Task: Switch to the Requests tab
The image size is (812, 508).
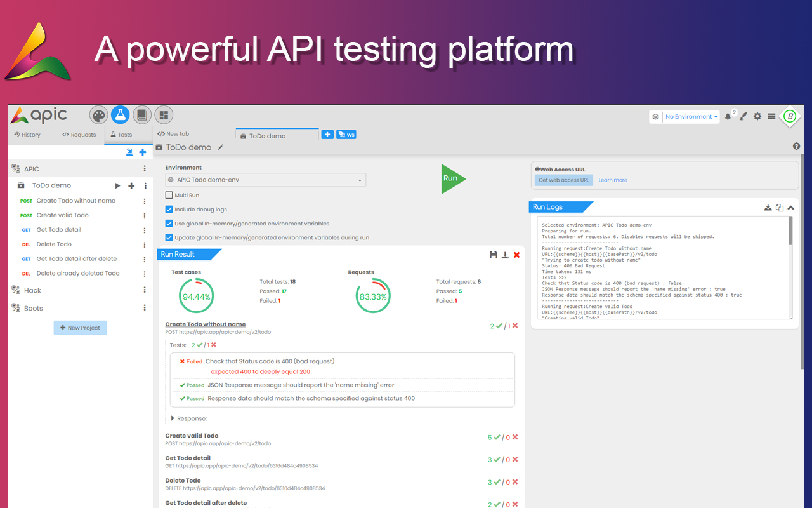Action: [x=79, y=135]
